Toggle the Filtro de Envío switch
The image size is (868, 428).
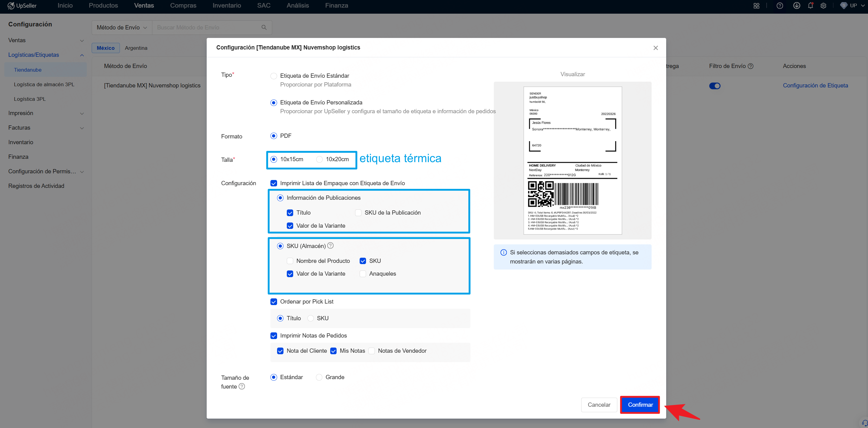point(715,86)
